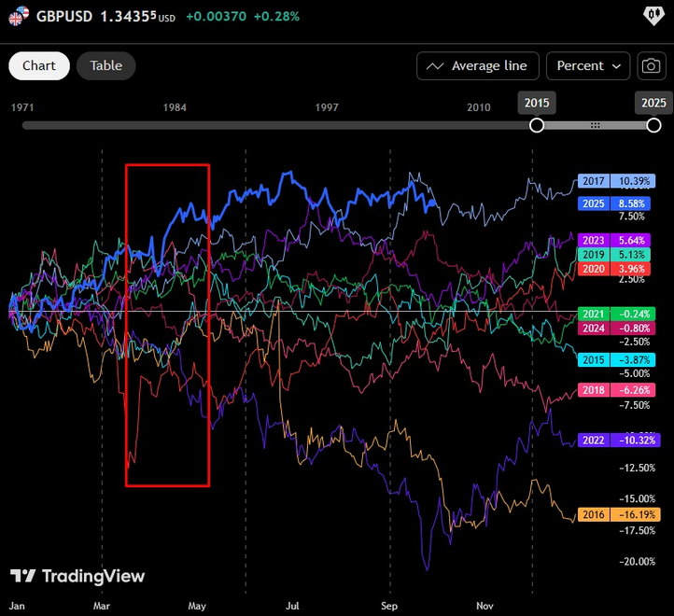Click the 2023 year legend label
The image size is (674, 616).
coord(594,240)
